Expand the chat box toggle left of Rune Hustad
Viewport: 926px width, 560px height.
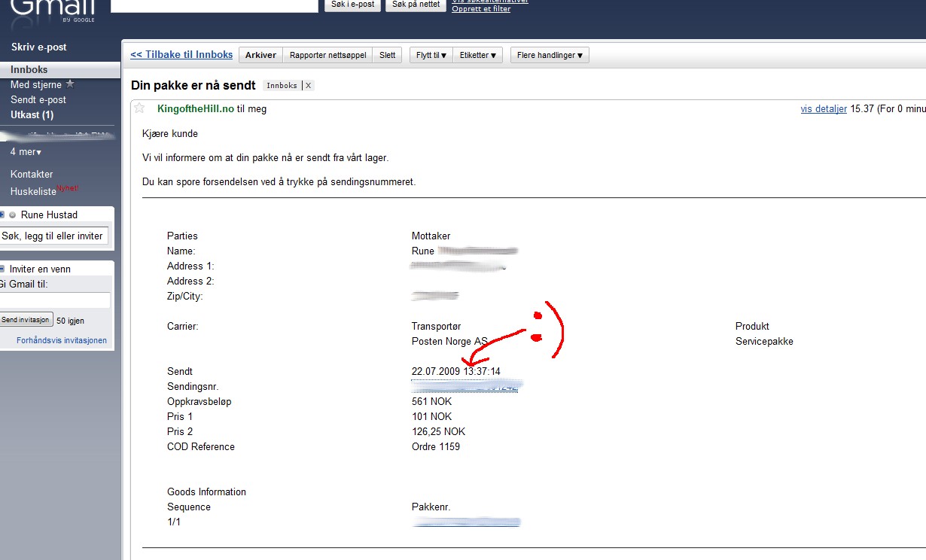[x=2, y=215]
